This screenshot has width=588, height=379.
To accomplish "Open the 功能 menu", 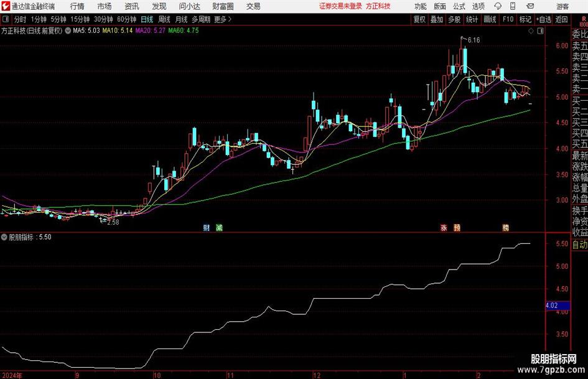I will point(421,6).
